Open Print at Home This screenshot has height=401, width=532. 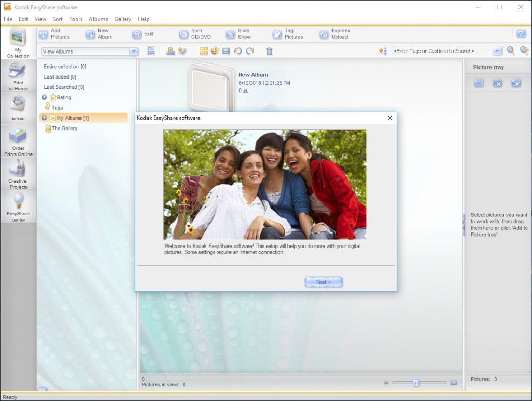(x=18, y=76)
